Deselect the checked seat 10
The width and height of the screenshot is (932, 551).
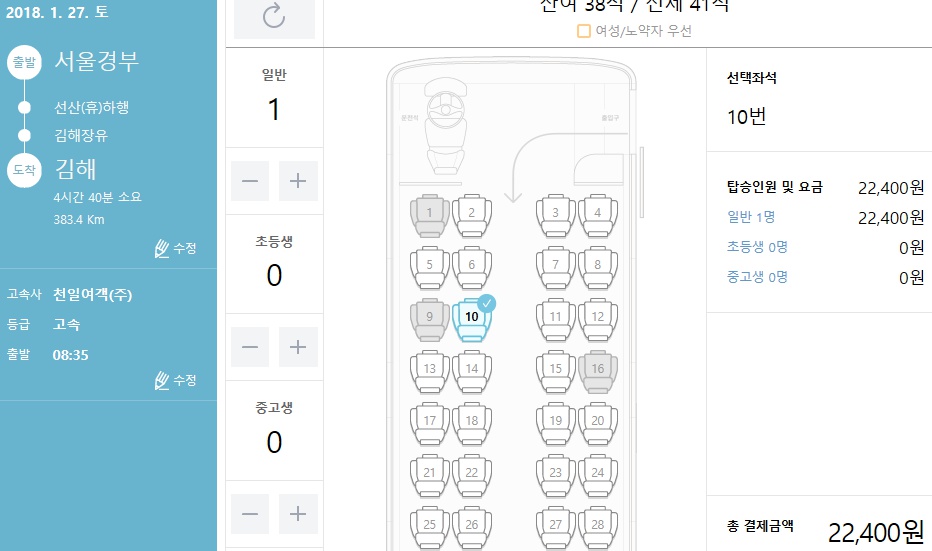[x=472, y=319]
